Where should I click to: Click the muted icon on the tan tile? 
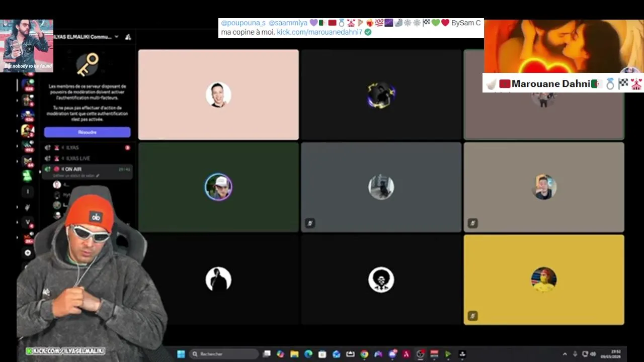point(472,223)
